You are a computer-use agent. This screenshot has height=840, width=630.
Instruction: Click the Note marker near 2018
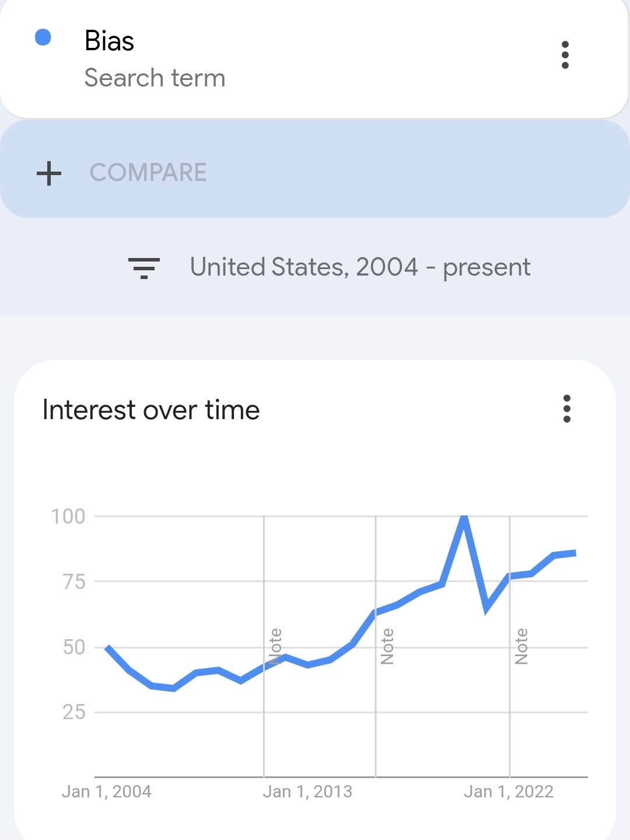pos(387,646)
